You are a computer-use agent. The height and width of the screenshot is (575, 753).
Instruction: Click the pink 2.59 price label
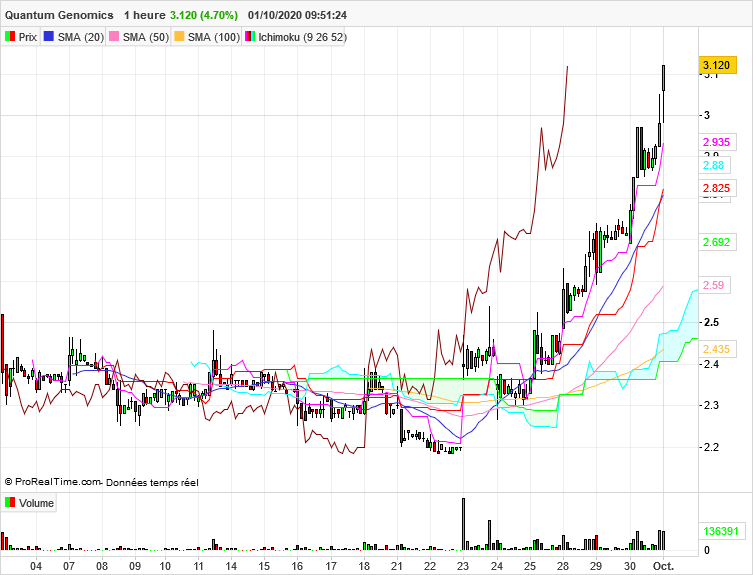(x=714, y=285)
